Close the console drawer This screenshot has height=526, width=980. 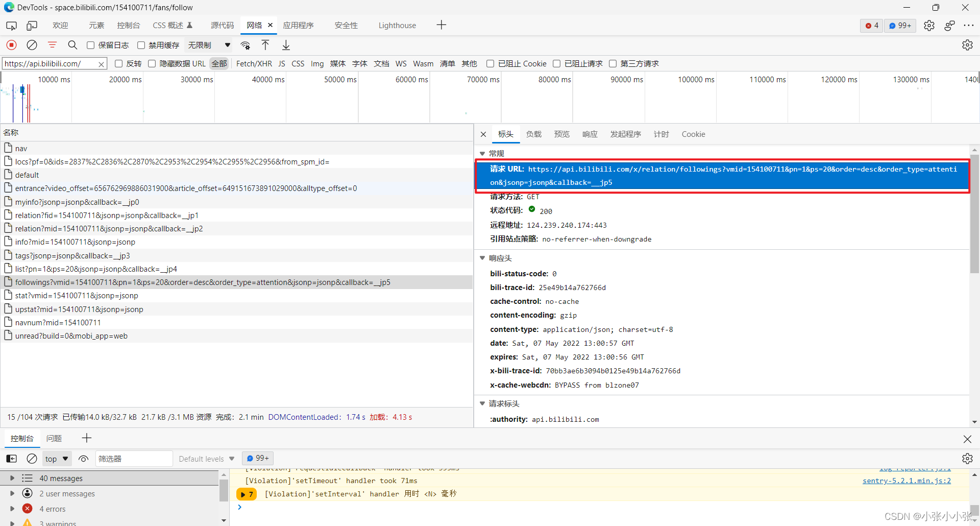click(967, 439)
